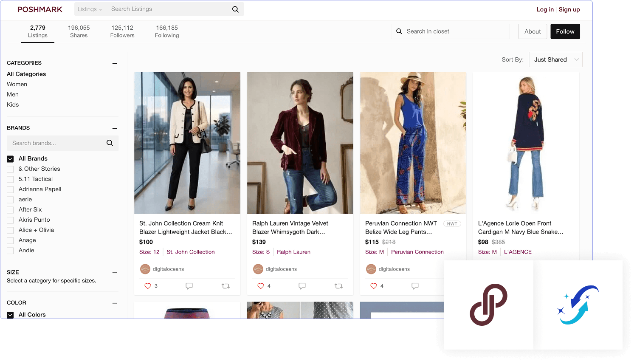Check the Anage brand checkbox
637x364 pixels.
coord(10,240)
